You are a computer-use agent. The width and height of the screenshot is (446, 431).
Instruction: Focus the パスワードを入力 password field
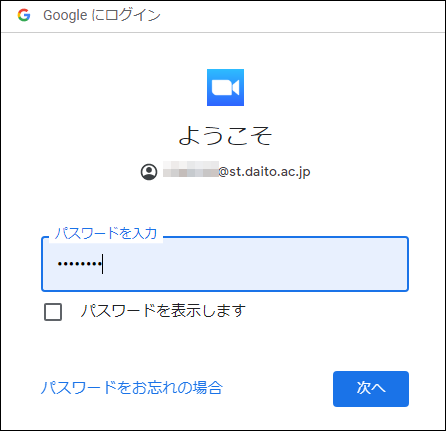tap(225, 264)
